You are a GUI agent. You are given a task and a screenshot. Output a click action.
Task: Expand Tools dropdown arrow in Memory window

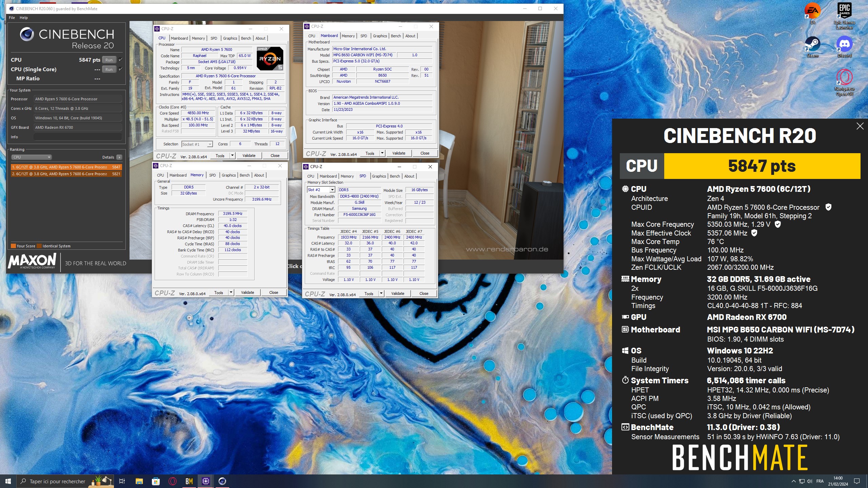(231, 292)
